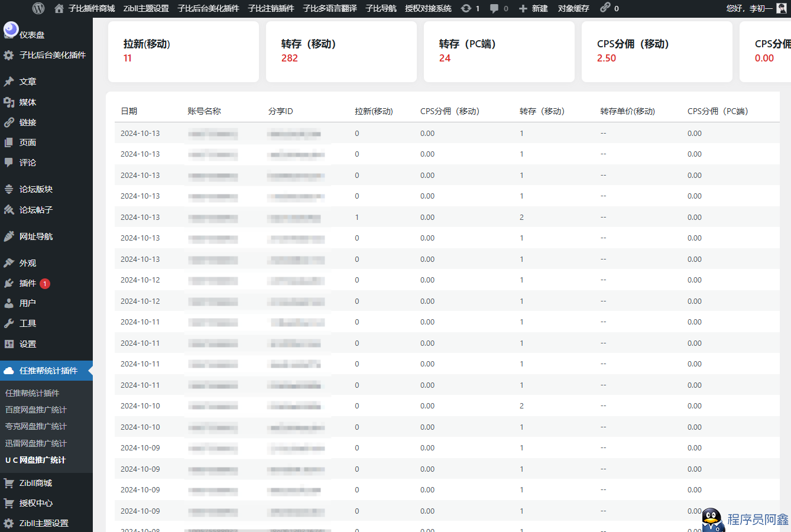Open 夸克网盘推广统计 page
The image size is (791, 532).
click(36, 426)
